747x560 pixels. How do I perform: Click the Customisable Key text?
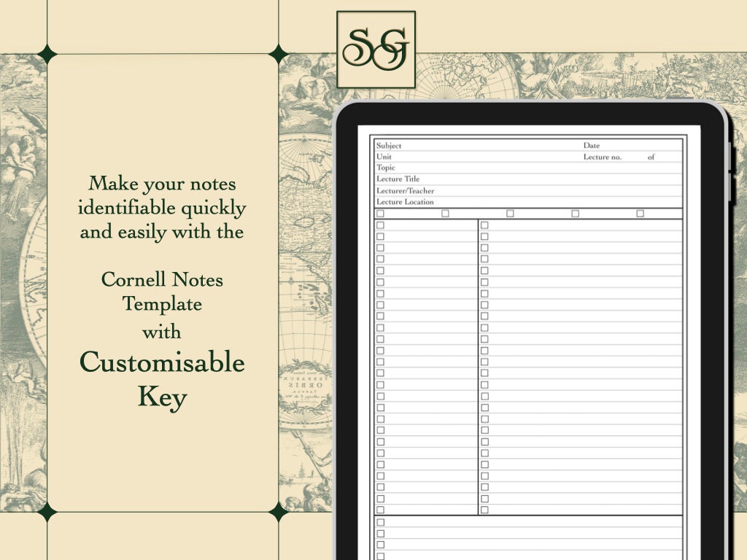[x=162, y=380]
